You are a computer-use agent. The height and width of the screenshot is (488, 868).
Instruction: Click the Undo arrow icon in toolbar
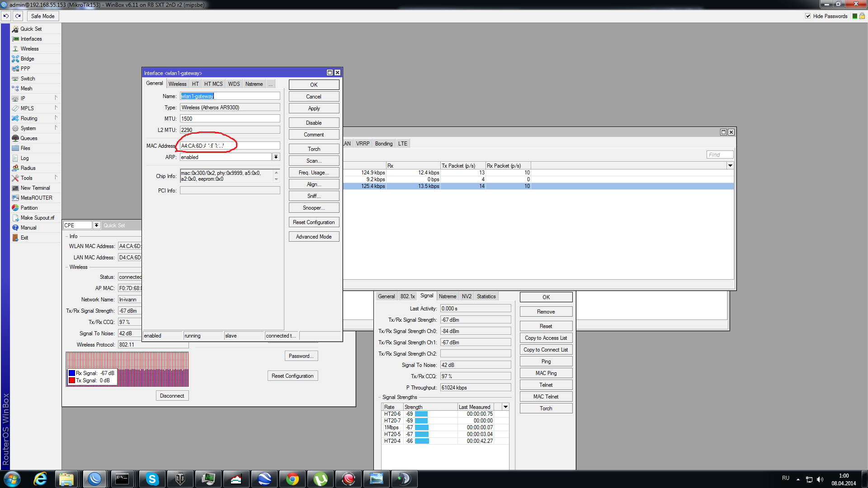click(6, 16)
